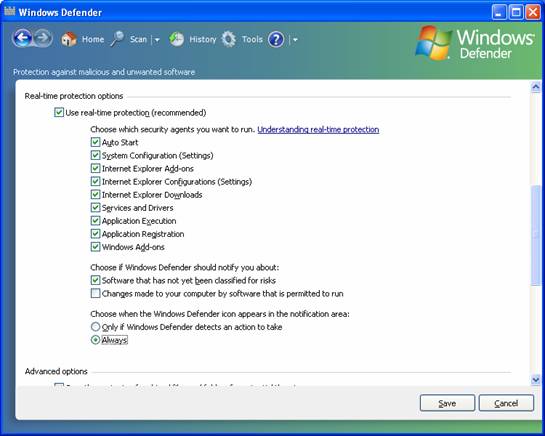Screen dimensions: 545x436
Task: Open help with the question mark icon
Action: pos(276,39)
